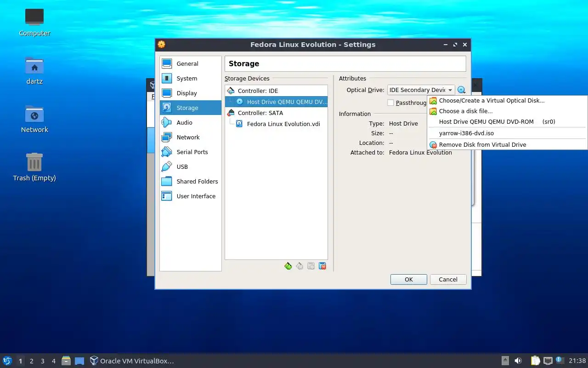
Task: Open the System settings category
Action: 190,78
